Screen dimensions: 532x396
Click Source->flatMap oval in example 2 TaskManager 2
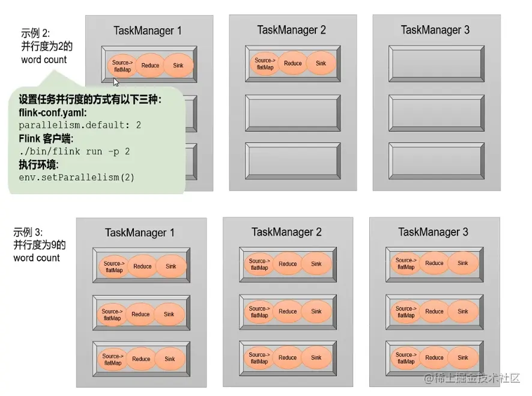click(x=265, y=64)
